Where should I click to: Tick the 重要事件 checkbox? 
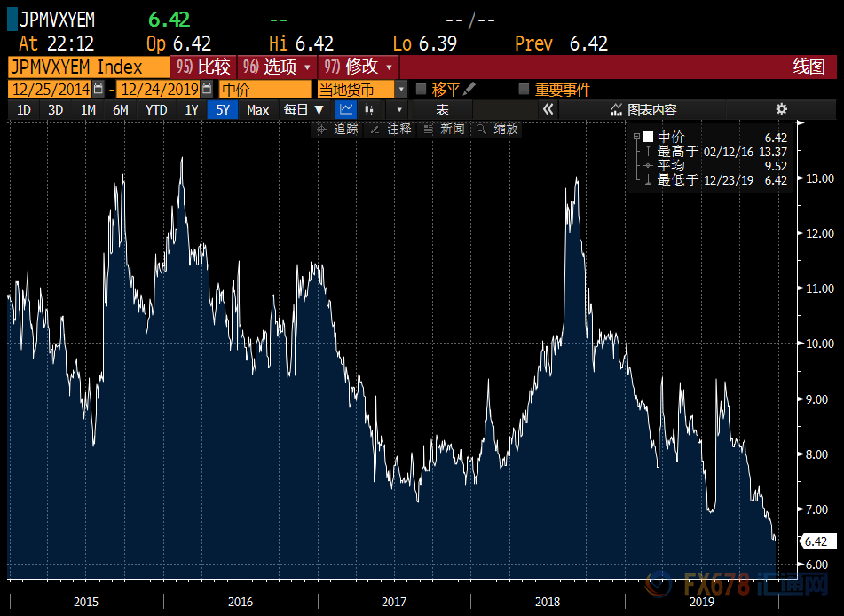(524, 90)
